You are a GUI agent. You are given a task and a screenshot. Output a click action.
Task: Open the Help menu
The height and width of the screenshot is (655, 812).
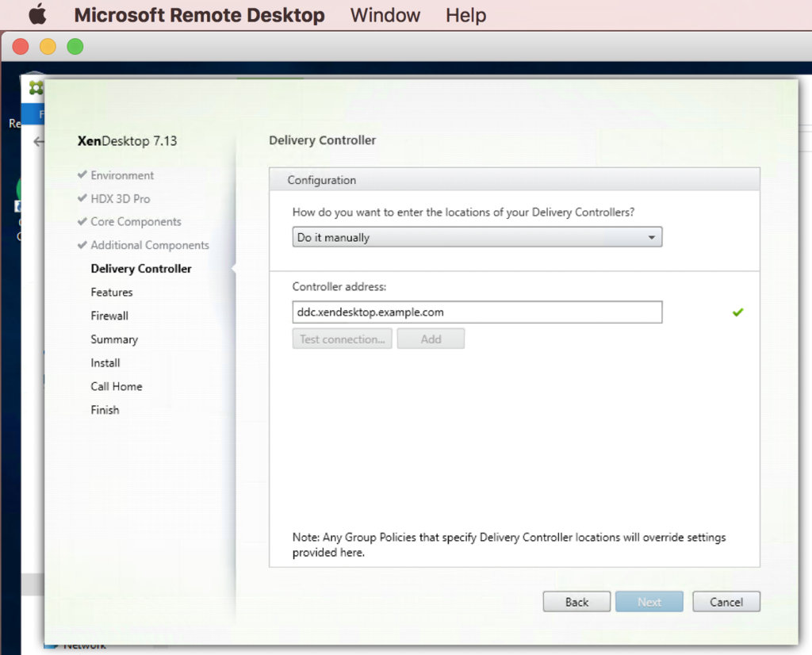(465, 15)
